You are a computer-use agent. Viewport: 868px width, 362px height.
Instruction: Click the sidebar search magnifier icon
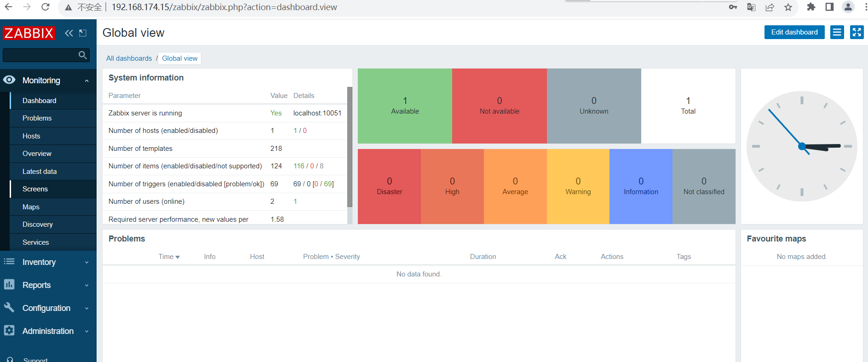tap(83, 55)
